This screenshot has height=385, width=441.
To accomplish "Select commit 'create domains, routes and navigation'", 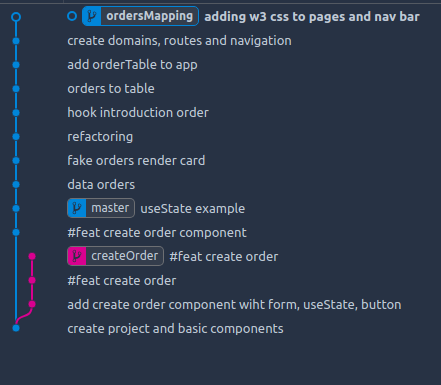I will pos(179,41).
